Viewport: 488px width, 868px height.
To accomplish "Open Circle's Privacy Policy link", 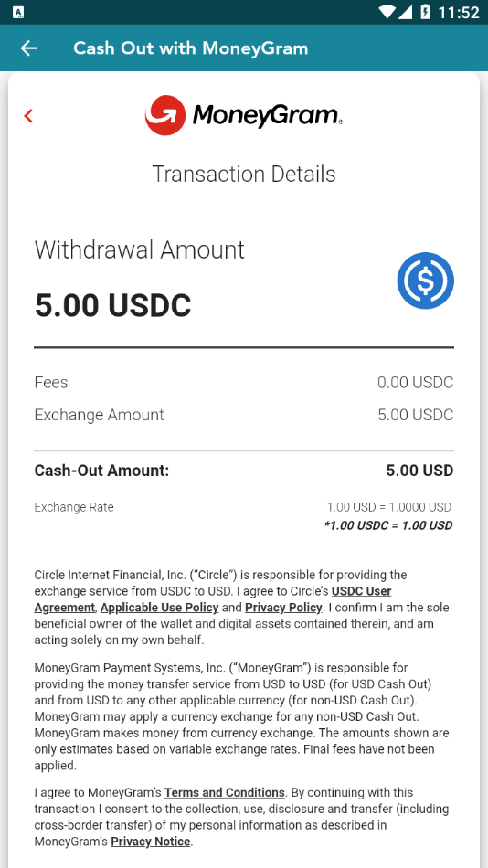I will pyautogui.click(x=283, y=608).
